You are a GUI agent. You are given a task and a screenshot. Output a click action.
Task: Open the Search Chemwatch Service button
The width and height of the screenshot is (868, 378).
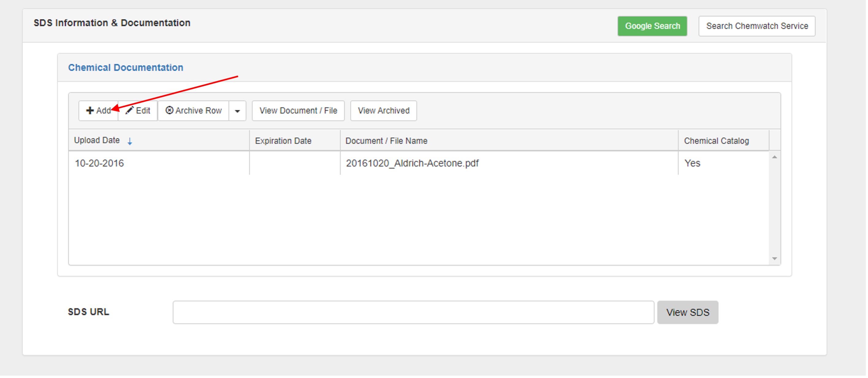tap(757, 26)
